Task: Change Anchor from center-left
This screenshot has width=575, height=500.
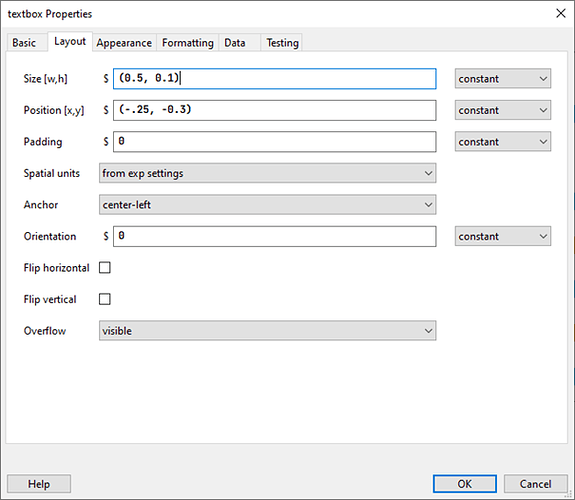Action: [267, 205]
